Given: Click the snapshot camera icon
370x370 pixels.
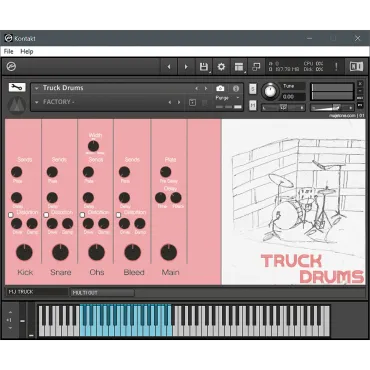Looking at the screenshot, I should click(220, 88).
